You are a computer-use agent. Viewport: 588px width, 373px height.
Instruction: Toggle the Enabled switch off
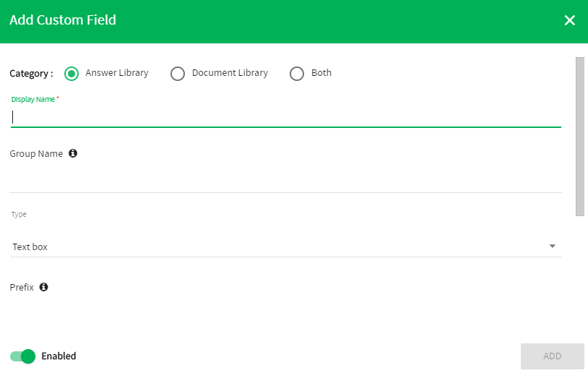[22, 356]
